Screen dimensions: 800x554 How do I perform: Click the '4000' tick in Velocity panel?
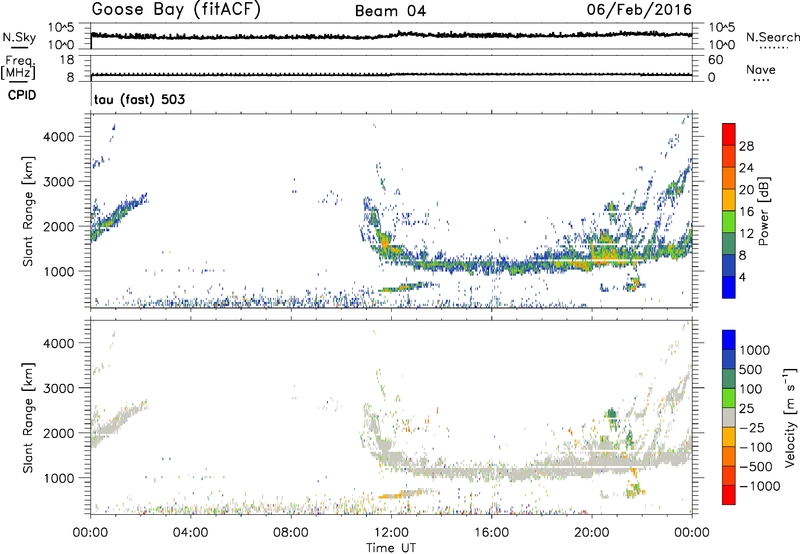click(x=59, y=343)
